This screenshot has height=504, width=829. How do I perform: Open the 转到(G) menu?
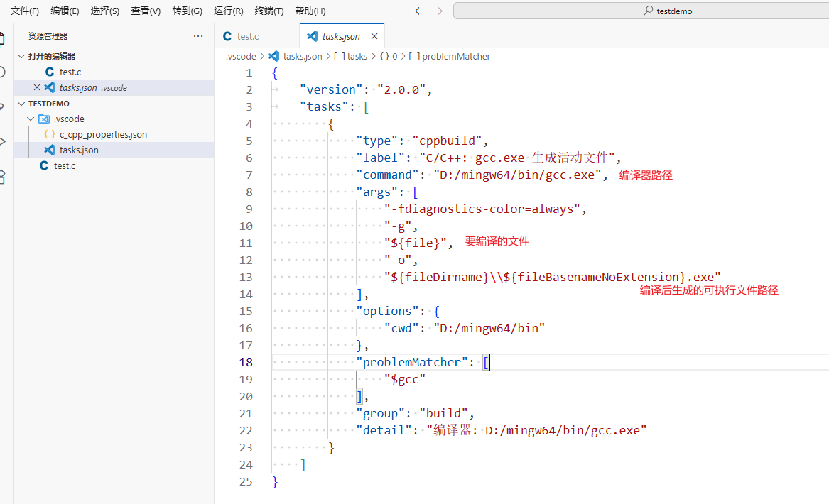point(187,11)
